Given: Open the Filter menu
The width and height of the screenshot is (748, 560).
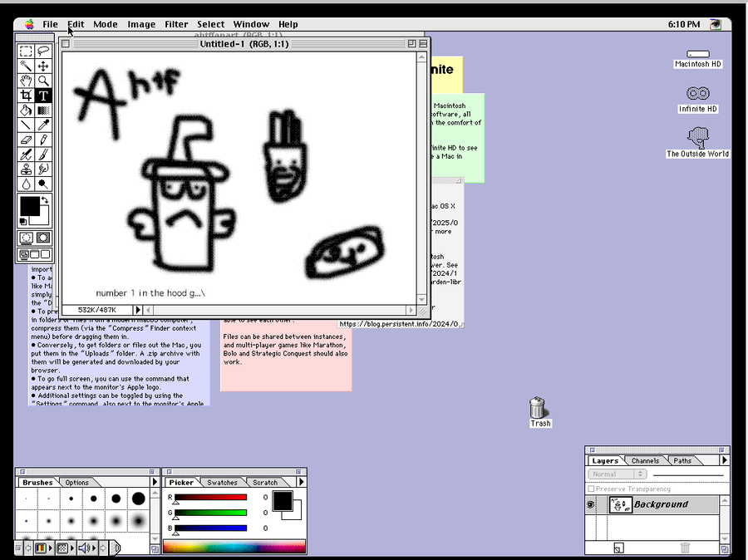Looking at the screenshot, I should point(176,24).
